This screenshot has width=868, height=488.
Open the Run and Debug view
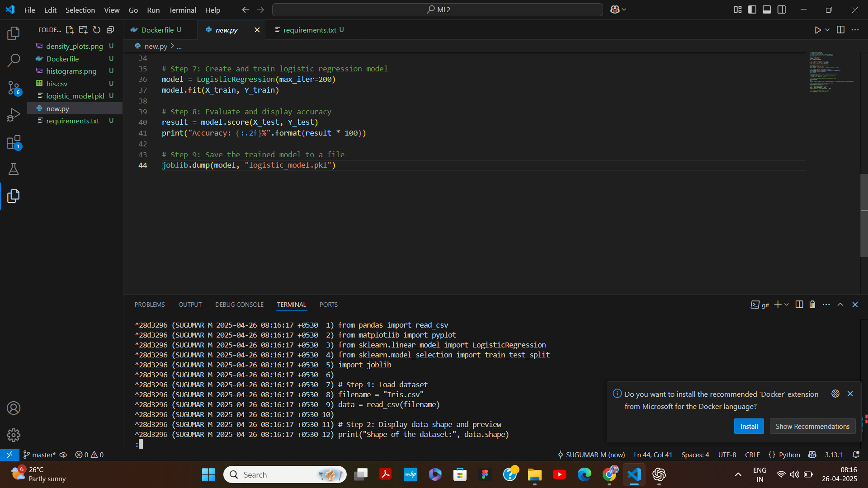pos(14,115)
